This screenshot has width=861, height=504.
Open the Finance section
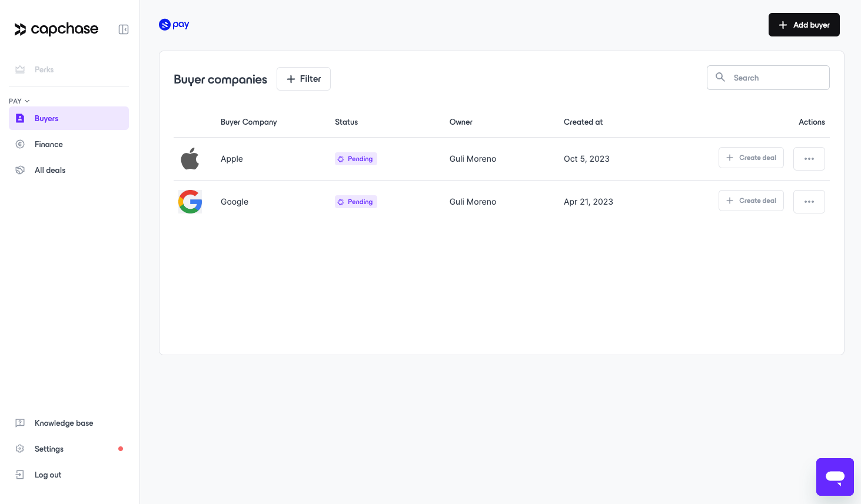click(69, 144)
